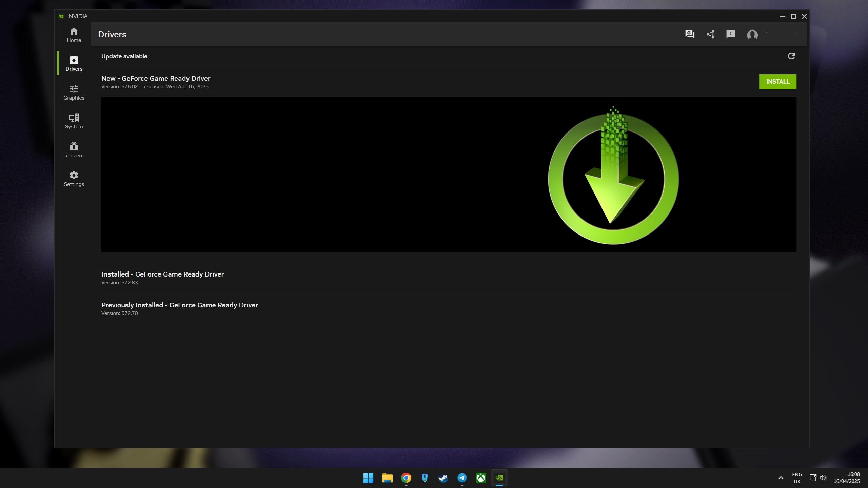Viewport: 868px width, 488px height.
Task: Click the share icon in the header
Action: click(710, 34)
